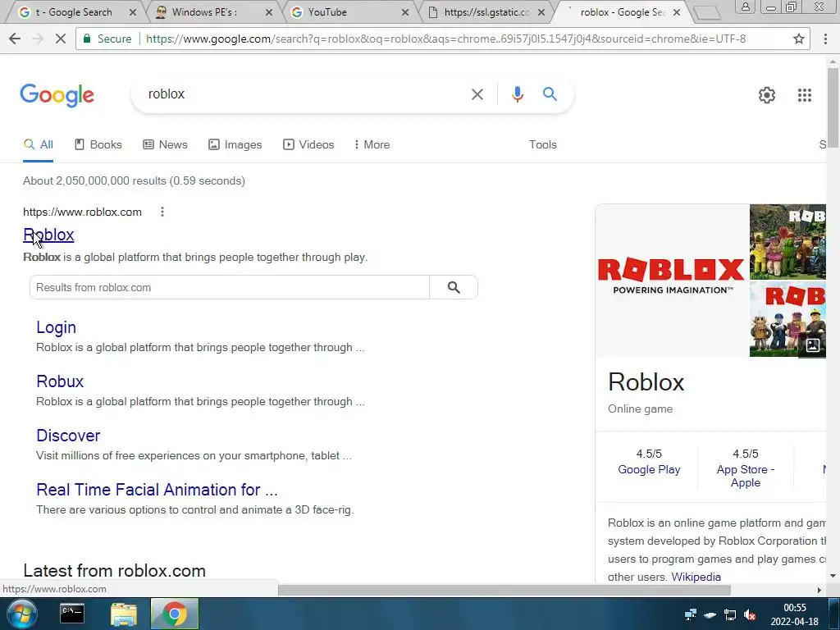
Task: Select the News search filter
Action: click(165, 144)
